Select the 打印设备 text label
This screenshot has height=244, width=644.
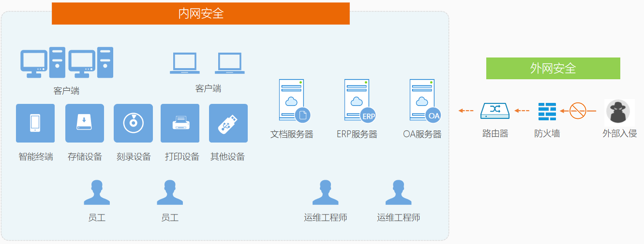pos(182,157)
